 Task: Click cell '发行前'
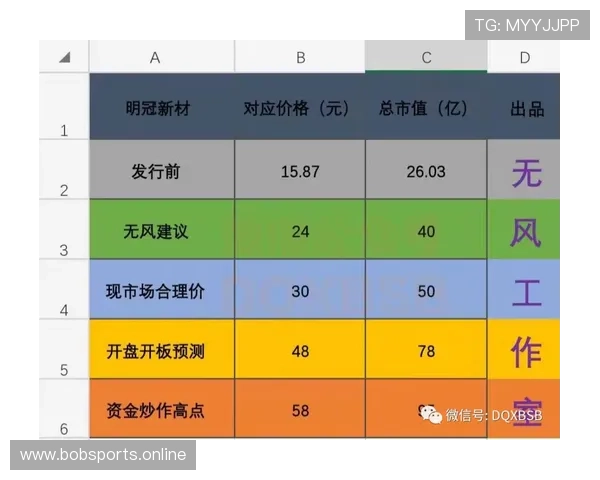point(162,169)
